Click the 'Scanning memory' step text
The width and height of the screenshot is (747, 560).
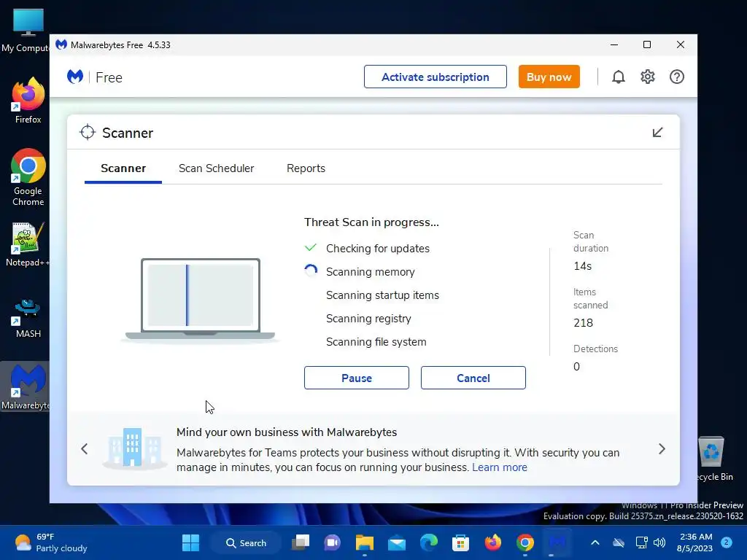pyautogui.click(x=370, y=272)
